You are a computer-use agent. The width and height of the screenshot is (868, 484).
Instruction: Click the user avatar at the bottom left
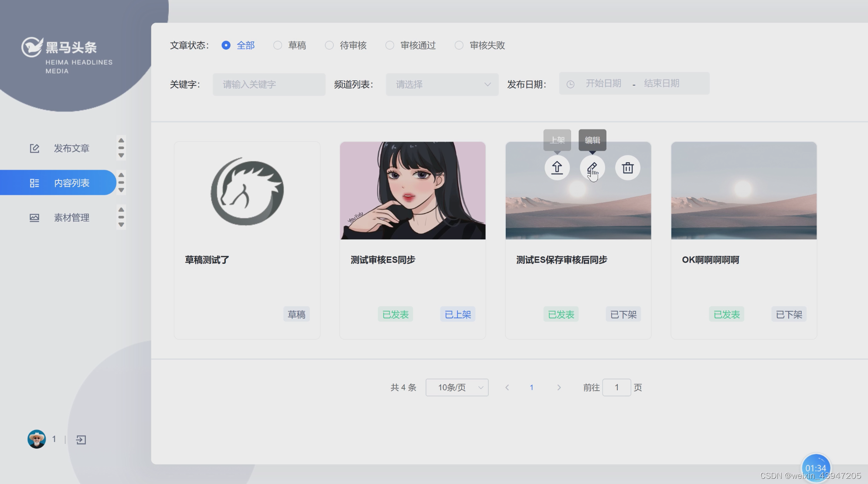tap(37, 439)
